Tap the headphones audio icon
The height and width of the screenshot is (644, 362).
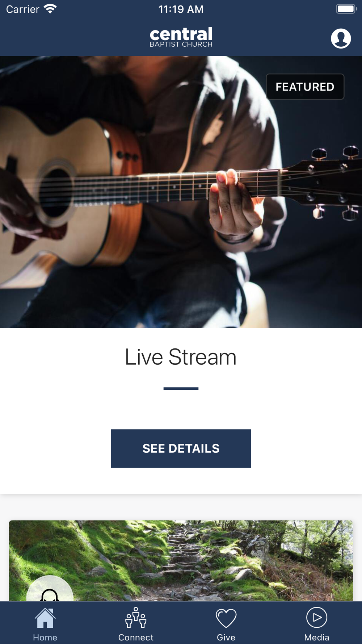[x=50, y=595]
